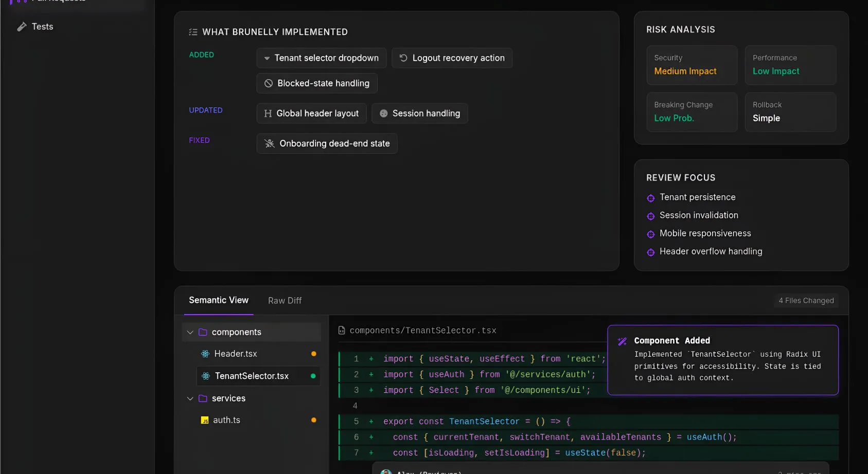The height and width of the screenshot is (474, 868).
Task: Select the Header overflow handling review item
Action: pyautogui.click(x=711, y=251)
